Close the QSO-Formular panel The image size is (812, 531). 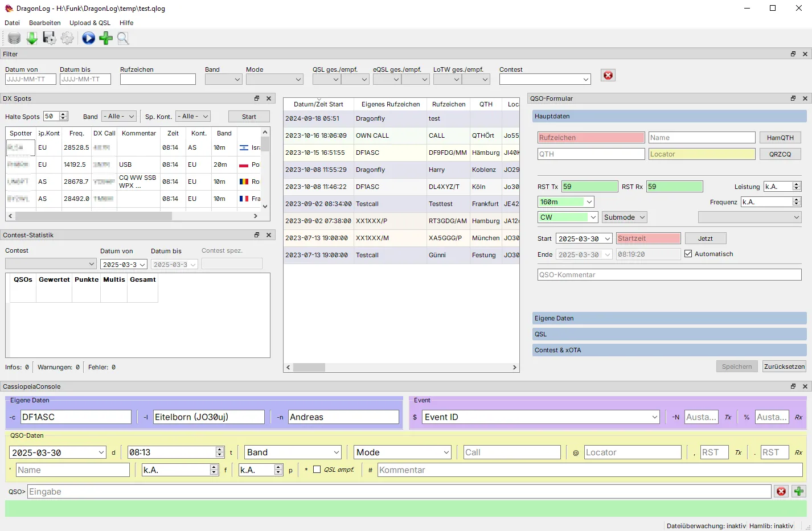point(805,98)
